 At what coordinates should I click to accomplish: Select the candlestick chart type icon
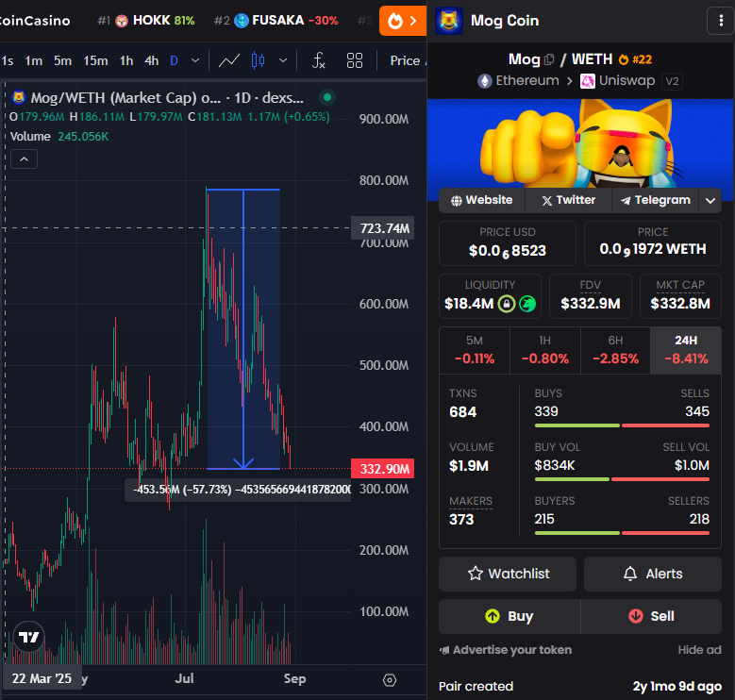[x=258, y=60]
